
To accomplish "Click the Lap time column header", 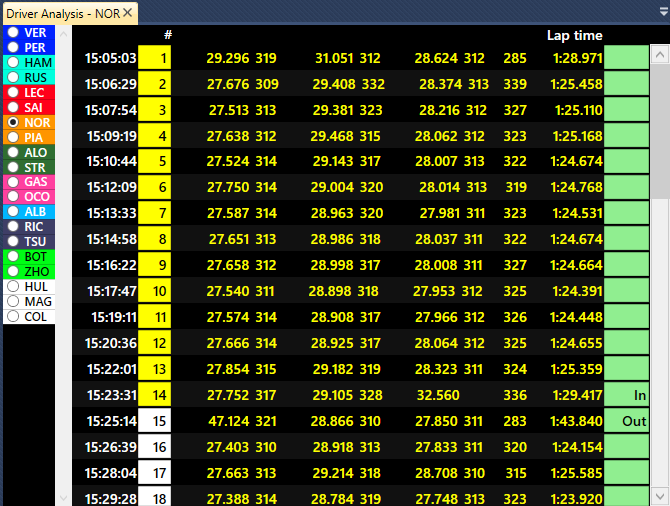I will point(574,35).
